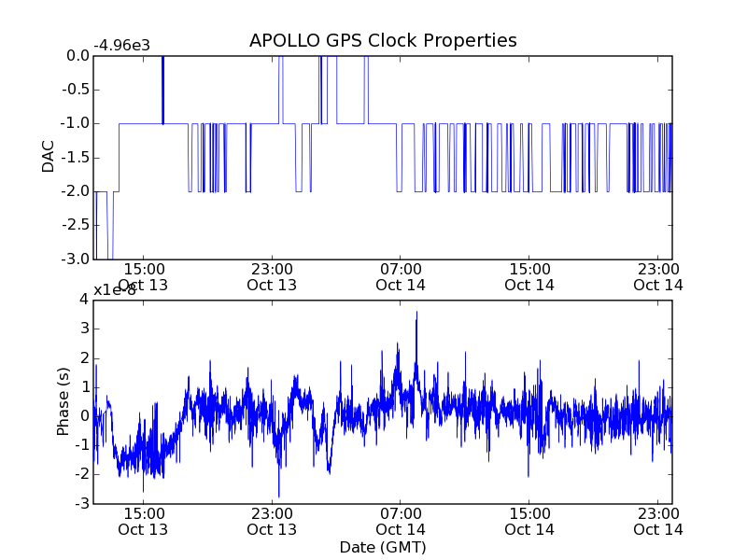The image size is (747, 560).
Task: Select the 'Date (GMT)' x-axis label
Action: 383,547
